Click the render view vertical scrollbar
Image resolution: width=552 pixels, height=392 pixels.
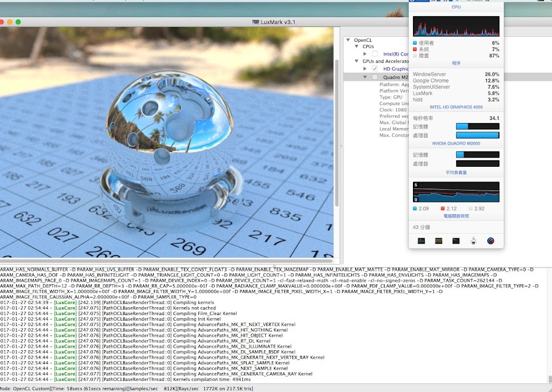337,134
